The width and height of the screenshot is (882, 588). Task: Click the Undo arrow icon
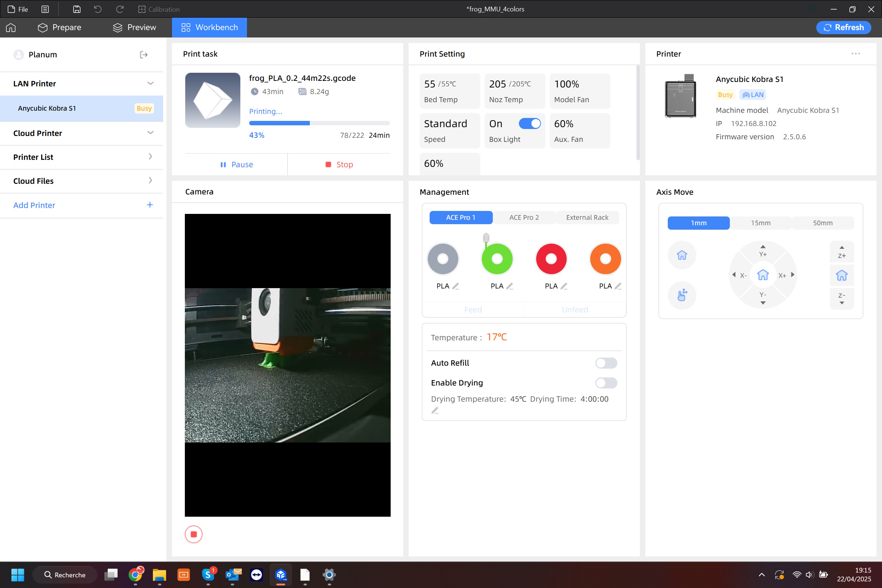tap(98, 9)
